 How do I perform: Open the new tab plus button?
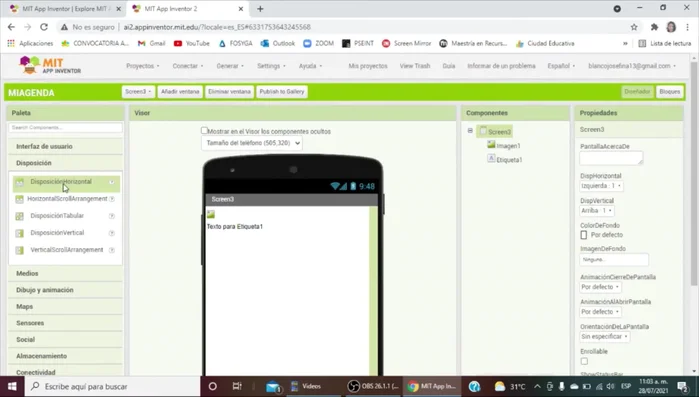(260, 9)
